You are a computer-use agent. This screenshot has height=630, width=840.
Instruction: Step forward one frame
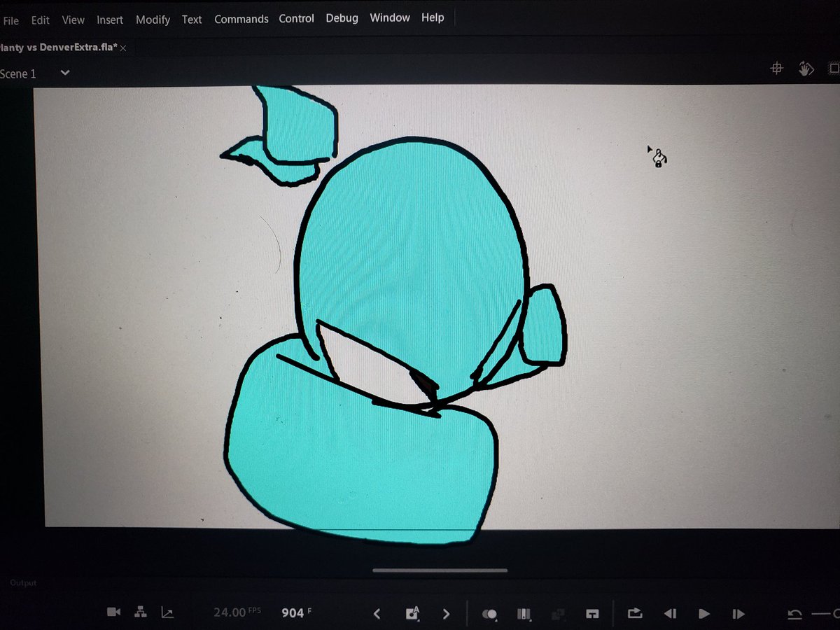click(738, 614)
